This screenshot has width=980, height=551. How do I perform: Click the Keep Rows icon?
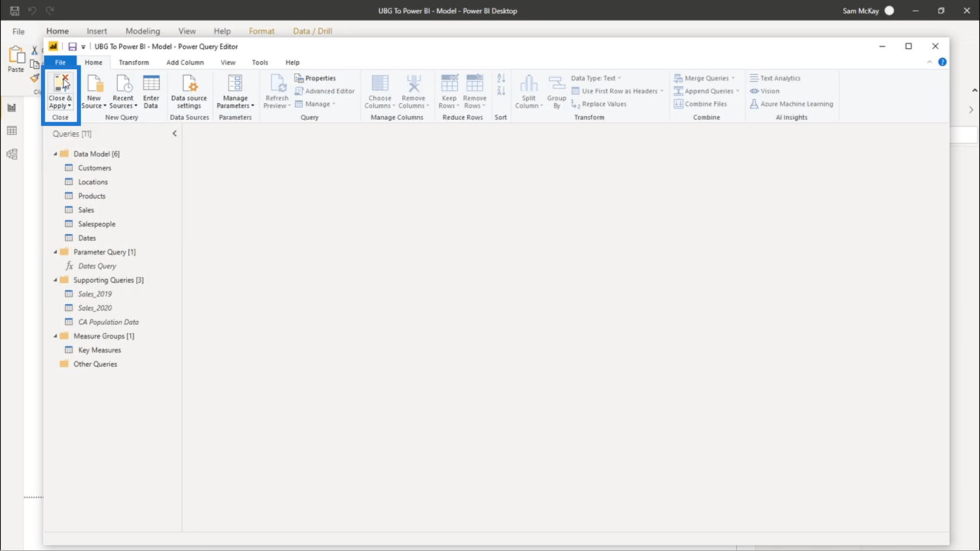pos(449,83)
